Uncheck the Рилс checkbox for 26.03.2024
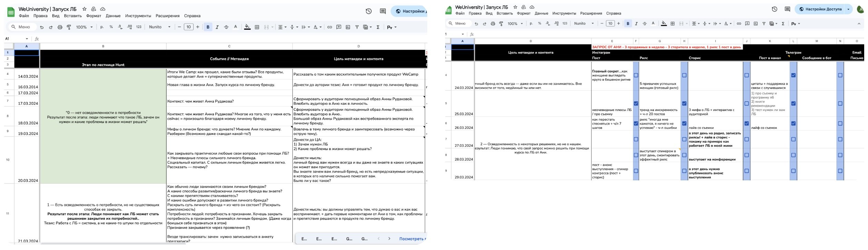This screenshot has width=868, height=250. click(684, 123)
